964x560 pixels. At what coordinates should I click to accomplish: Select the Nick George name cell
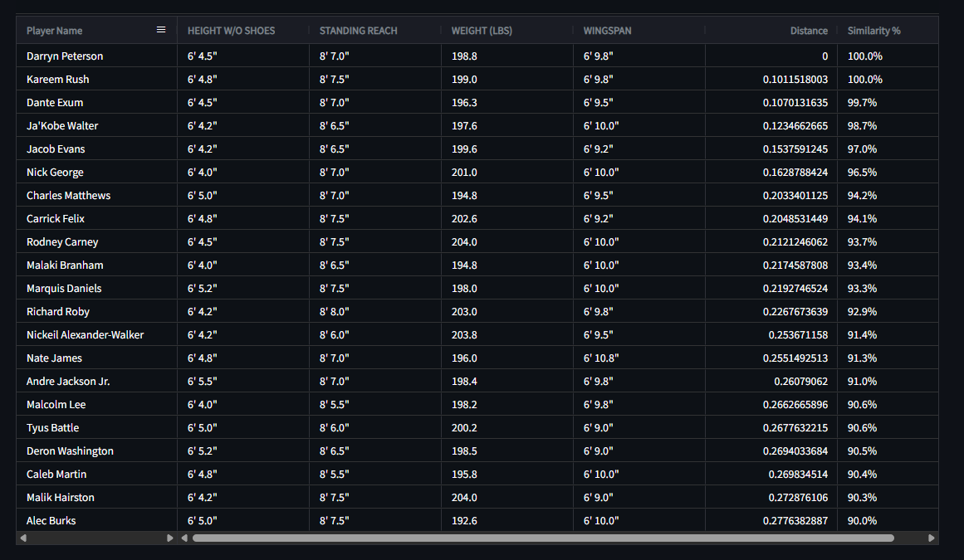click(96, 173)
